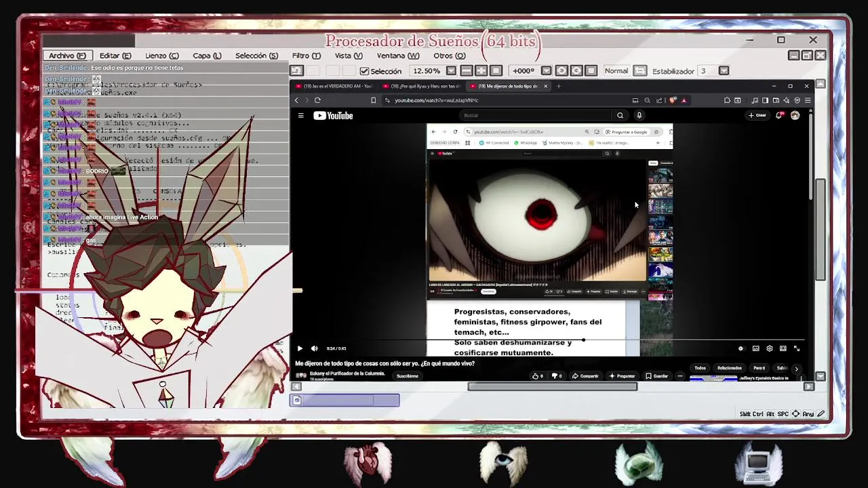Toggle video subtitles icon
Viewport: 868px width, 488px height.
755,348
